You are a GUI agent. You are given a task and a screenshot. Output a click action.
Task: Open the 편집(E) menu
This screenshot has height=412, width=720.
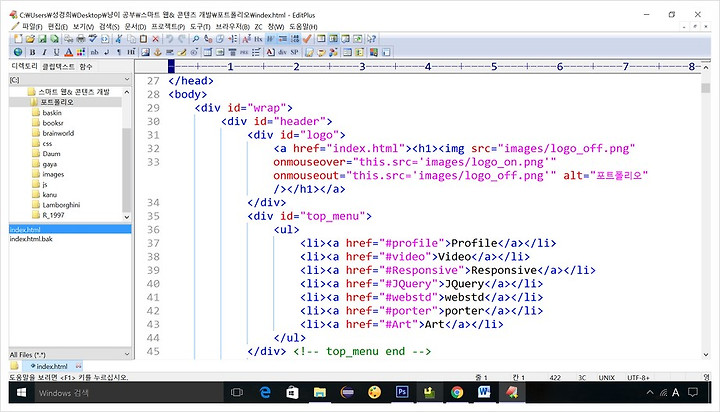tap(57, 27)
